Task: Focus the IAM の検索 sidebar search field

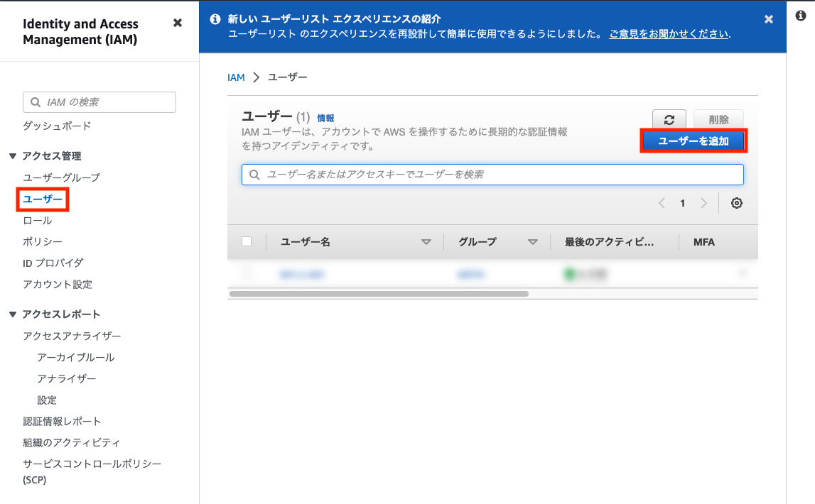Action: click(99, 102)
